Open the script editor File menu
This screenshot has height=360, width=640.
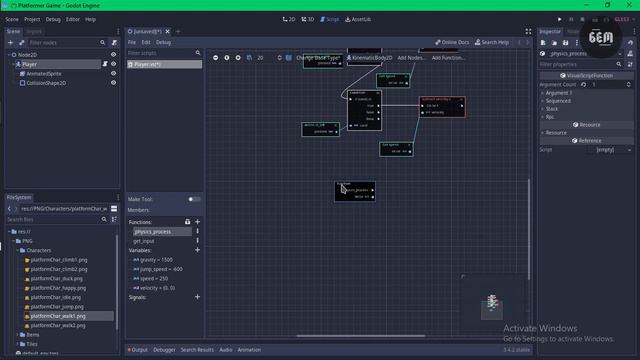point(132,42)
